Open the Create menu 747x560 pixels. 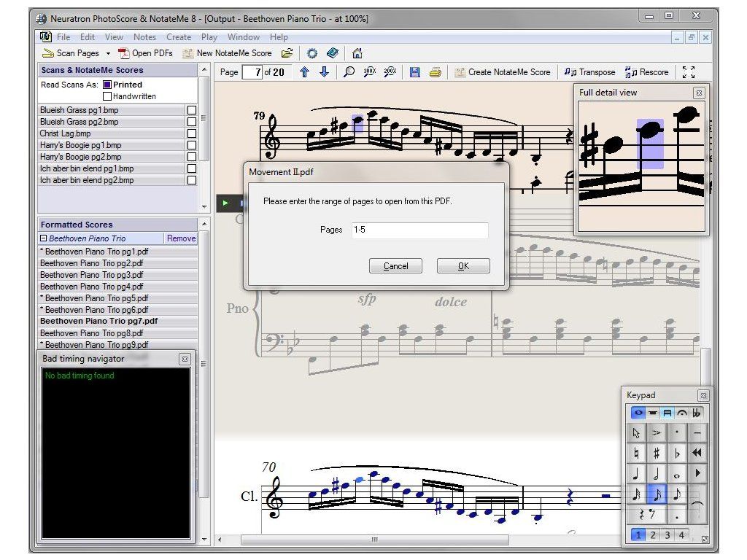click(179, 37)
